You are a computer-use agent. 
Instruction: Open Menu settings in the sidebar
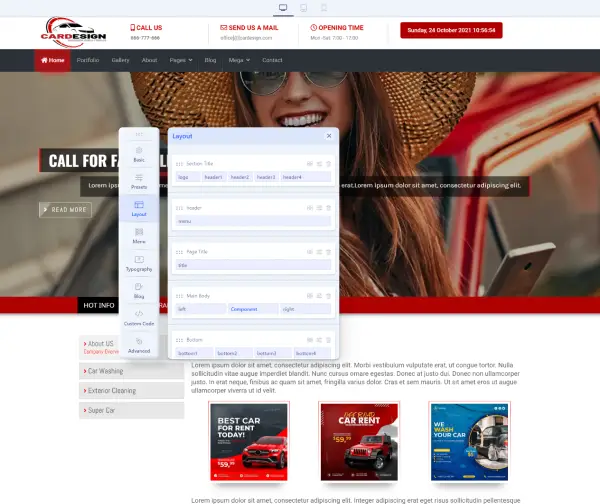139,236
